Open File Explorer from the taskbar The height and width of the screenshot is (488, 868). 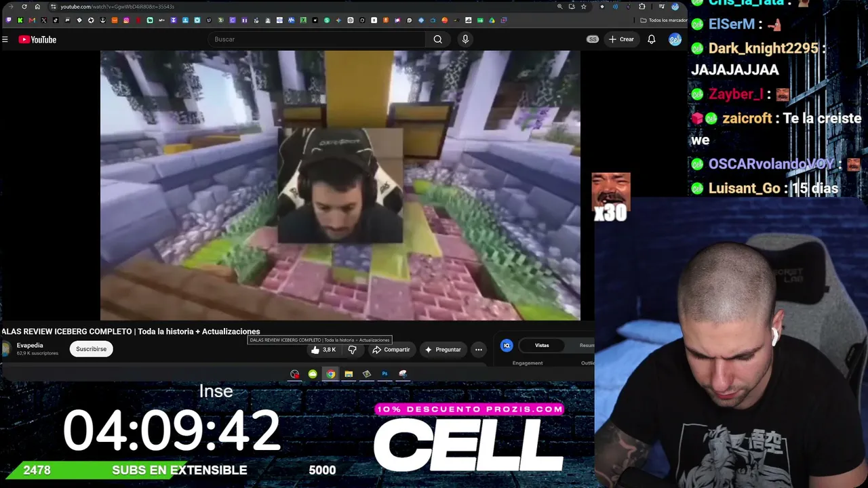[349, 374]
